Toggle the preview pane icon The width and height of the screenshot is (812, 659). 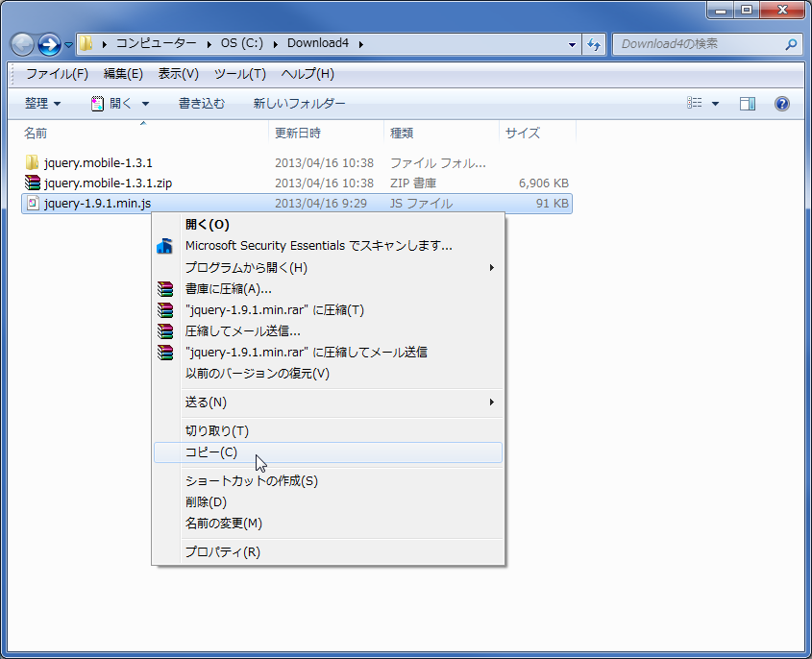point(748,104)
